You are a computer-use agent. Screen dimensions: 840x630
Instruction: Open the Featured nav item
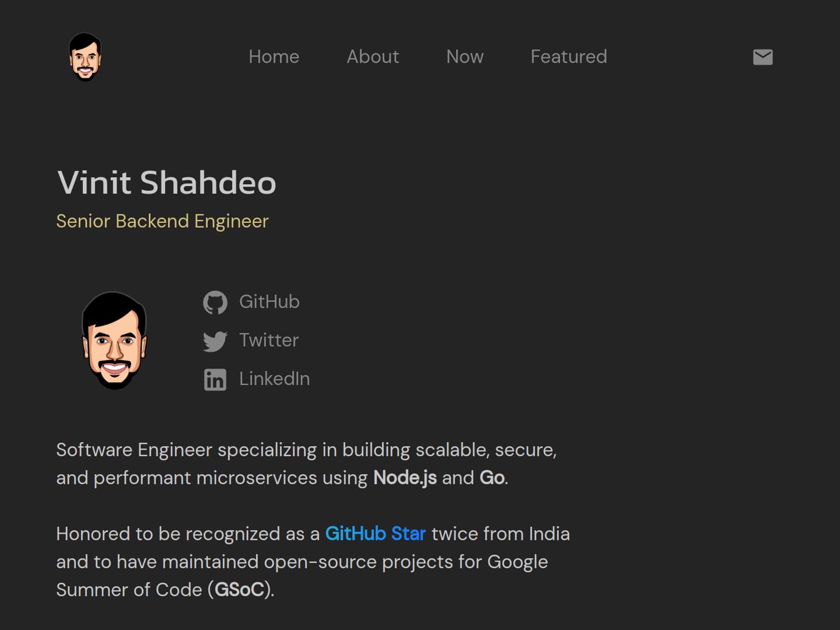click(x=569, y=57)
